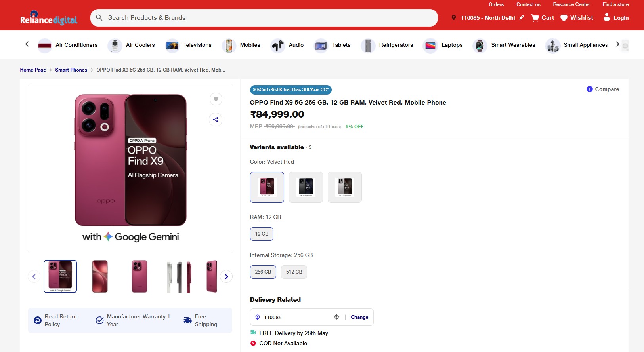Go to Smart Phones breadcrumb
Screen dimensions: 644x352
71,70
